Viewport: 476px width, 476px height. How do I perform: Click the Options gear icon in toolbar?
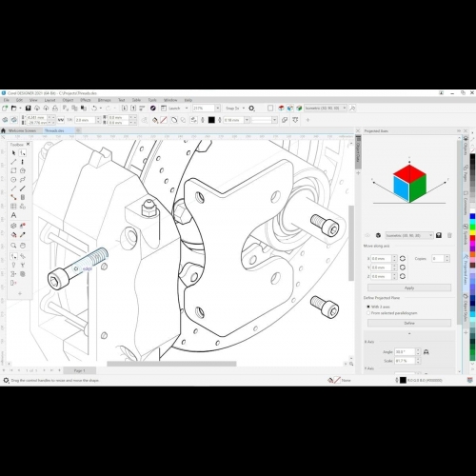tap(251, 109)
